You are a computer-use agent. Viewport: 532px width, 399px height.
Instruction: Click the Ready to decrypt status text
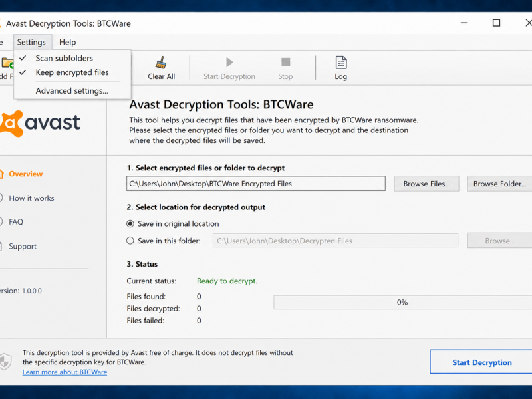pyautogui.click(x=227, y=281)
